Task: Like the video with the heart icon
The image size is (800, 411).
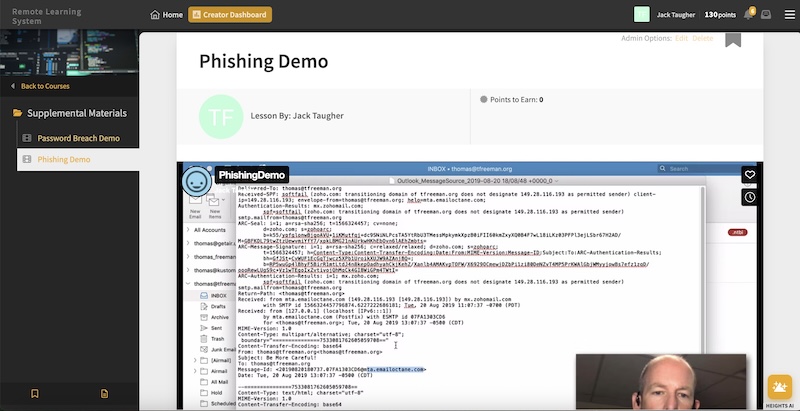Action: click(749, 175)
